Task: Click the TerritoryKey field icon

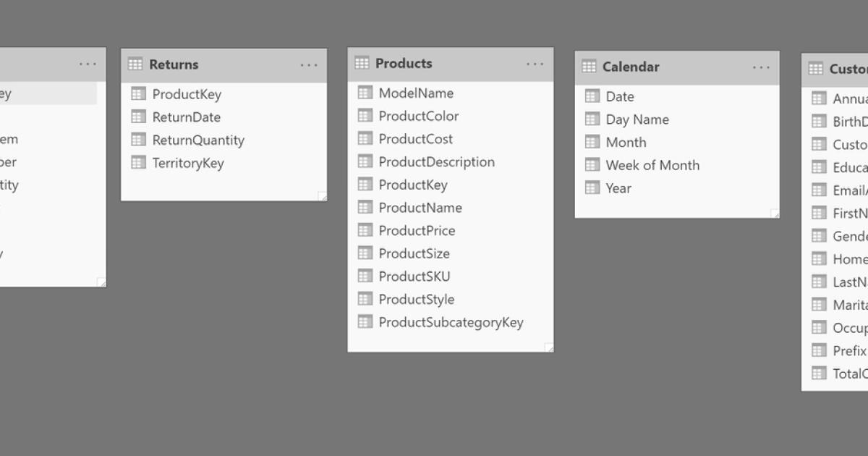Action: (x=139, y=163)
